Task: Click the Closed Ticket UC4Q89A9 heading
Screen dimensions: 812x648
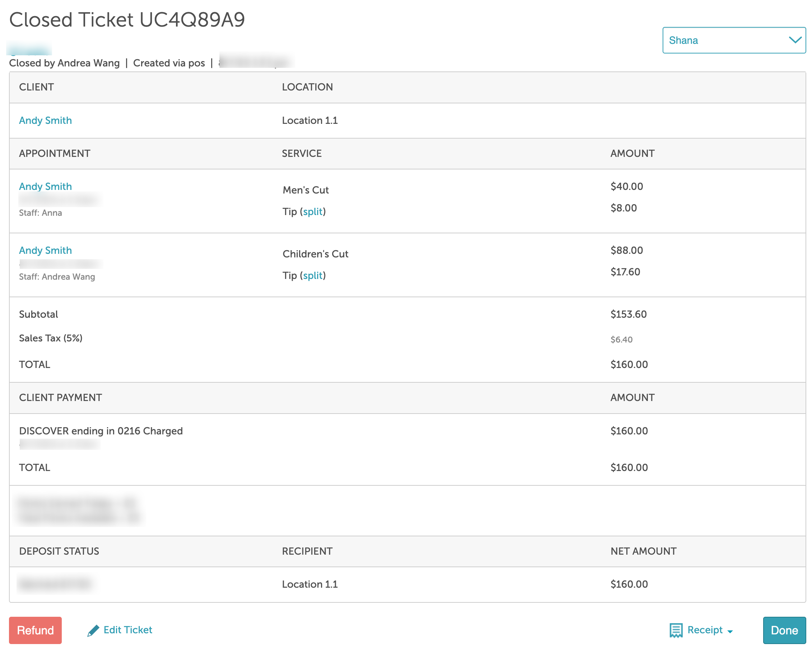Action: pos(127,20)
